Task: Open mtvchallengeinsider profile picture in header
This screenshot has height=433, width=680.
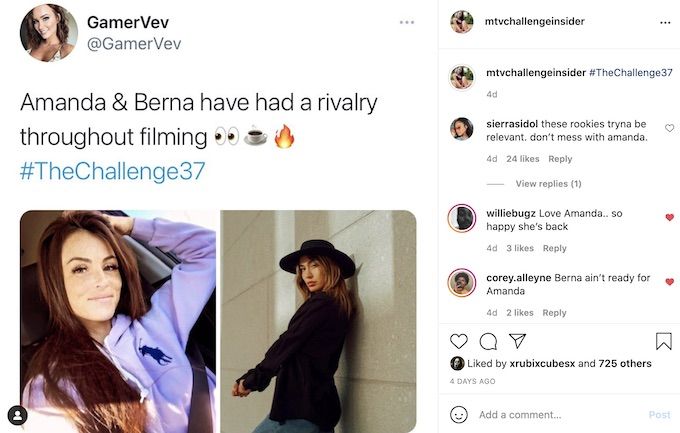Action: [461, 22]
